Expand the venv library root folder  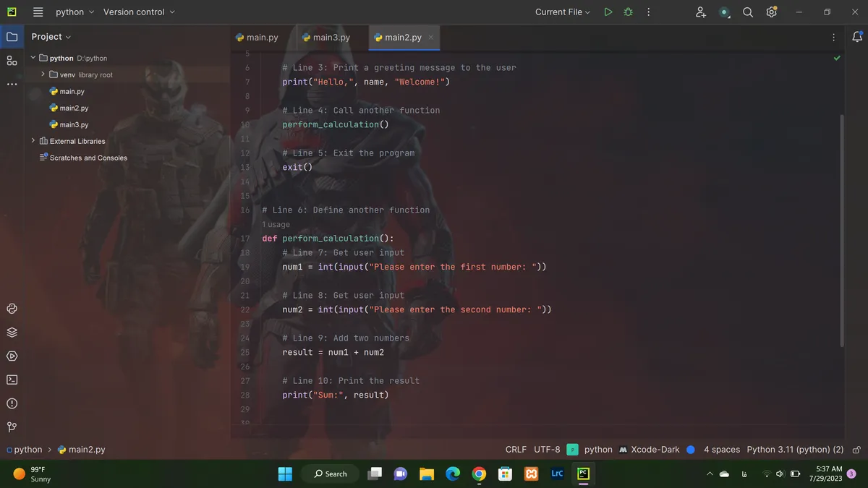click(43, 74)
